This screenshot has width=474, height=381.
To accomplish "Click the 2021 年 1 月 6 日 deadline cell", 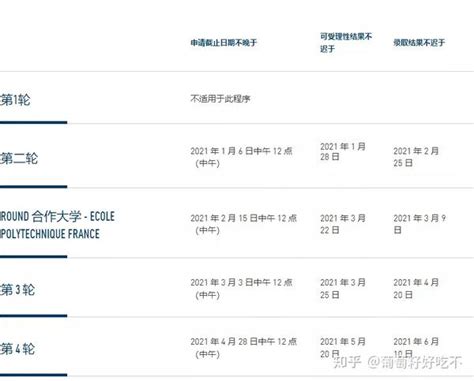I will [x=241, y=157].
